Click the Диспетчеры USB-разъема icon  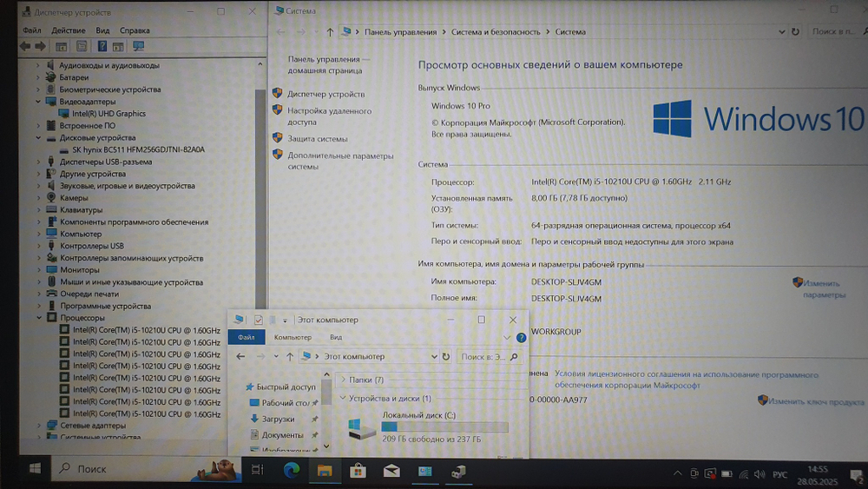click(x=51, y=162)
